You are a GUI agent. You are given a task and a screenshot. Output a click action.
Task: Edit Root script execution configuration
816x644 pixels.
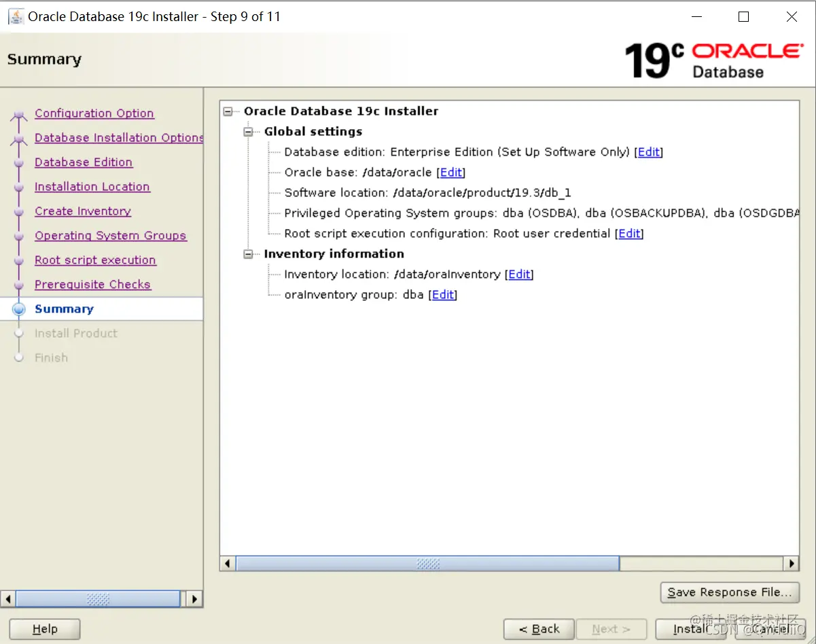629,234
